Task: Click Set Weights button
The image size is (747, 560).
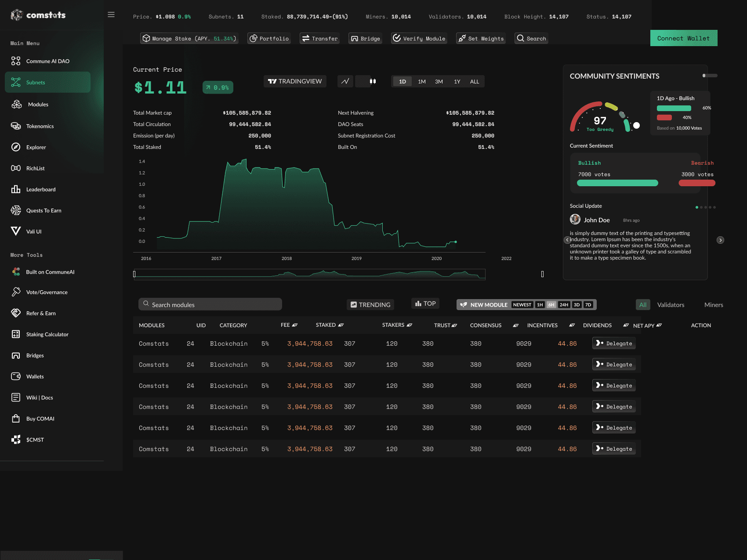Action: (481, 38)
